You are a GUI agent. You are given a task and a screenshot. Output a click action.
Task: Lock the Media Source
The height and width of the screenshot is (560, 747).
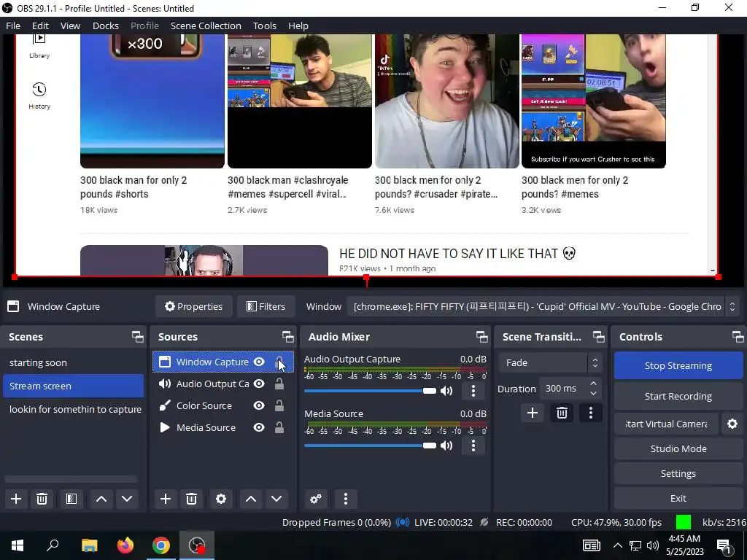pos(279,427)
